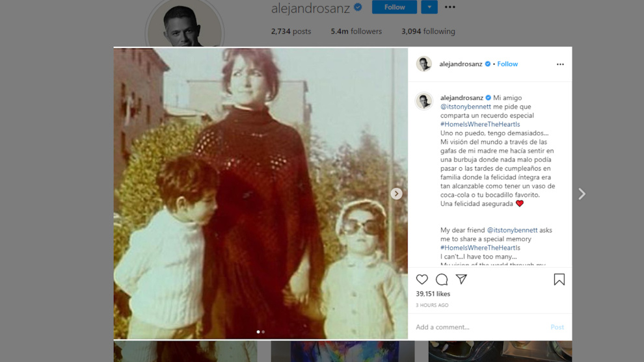Open @itstonybennett mention in Spanish caption
This screenshot has width=644, height=362.
[465, 107]
